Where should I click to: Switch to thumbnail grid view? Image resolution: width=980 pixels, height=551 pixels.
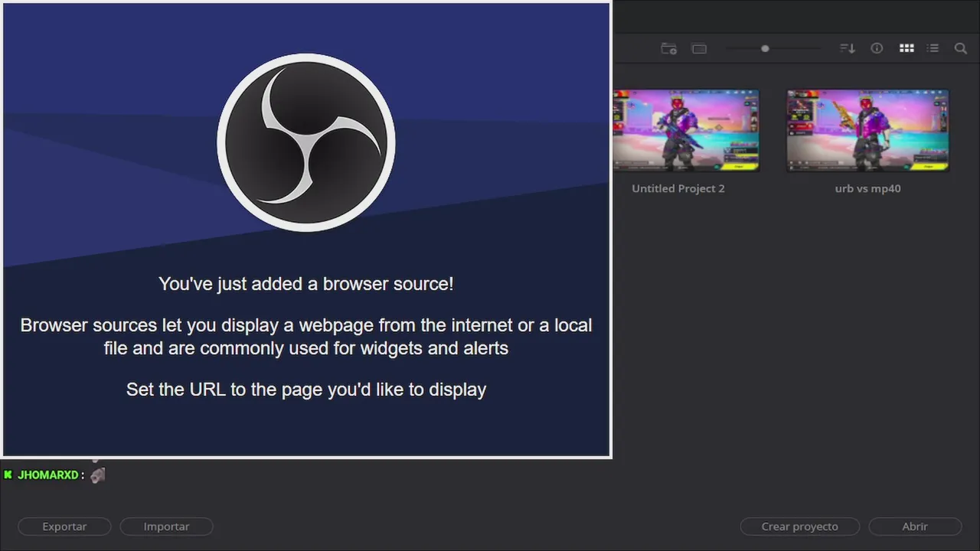(906, 48)
